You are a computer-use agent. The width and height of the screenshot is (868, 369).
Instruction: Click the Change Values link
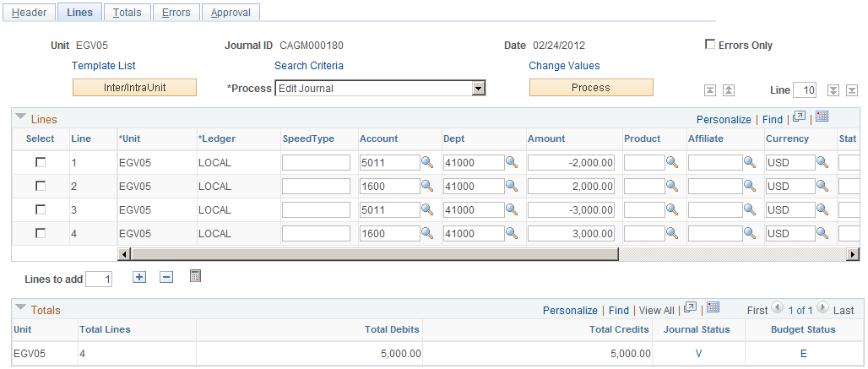click(564, 65)
